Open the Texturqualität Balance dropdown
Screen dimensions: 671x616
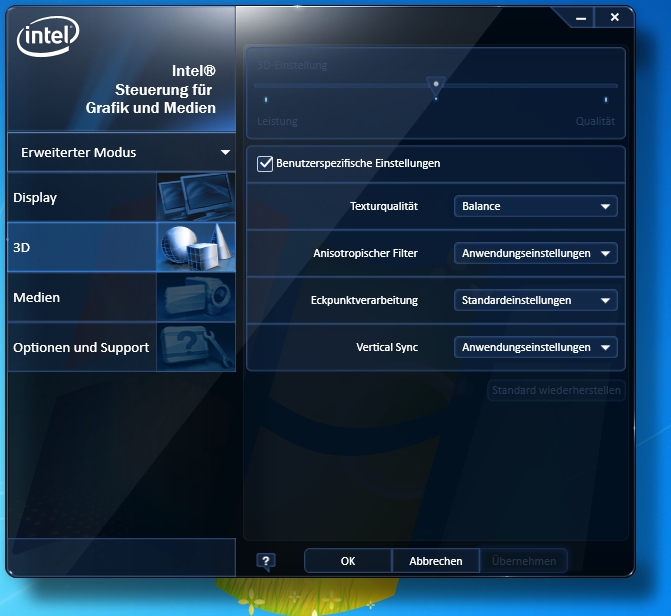(535, 206)
